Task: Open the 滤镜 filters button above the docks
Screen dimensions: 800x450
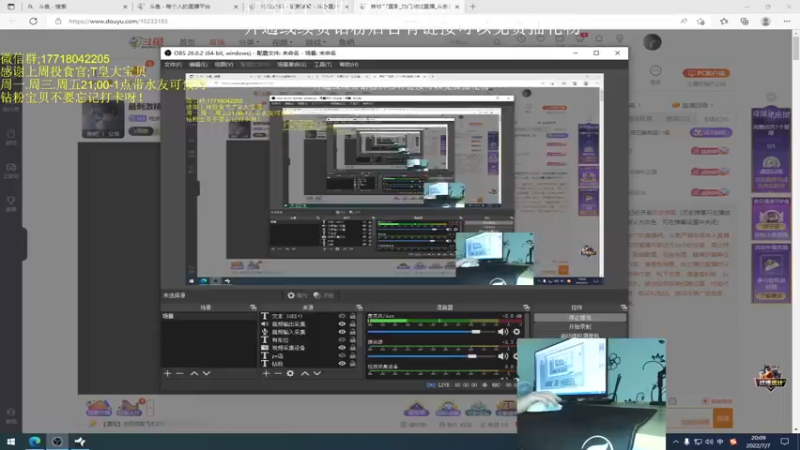Action: click(323, 295)
